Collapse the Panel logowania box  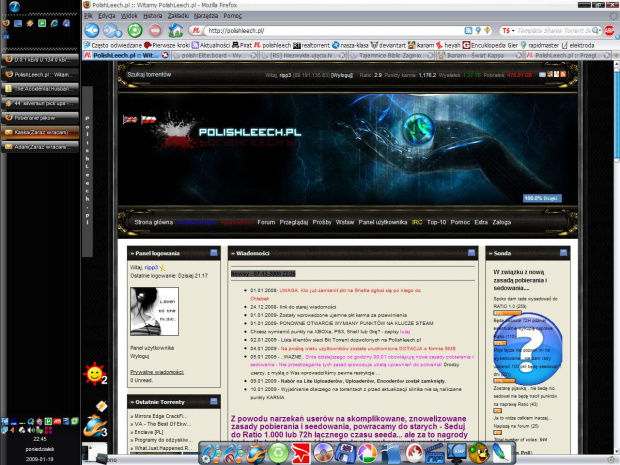(x=214, y=253)
